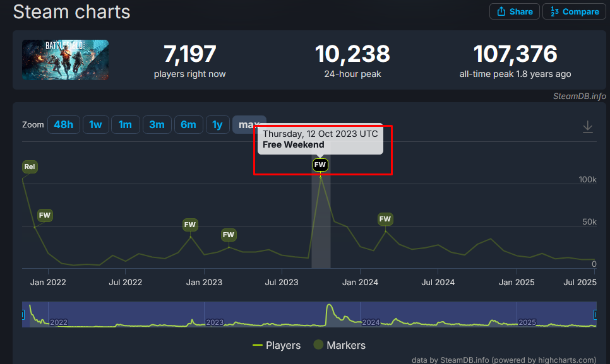Click the FW marker before Jan 2023
This screenshot has width=610, height=364.
(x=190, y=225)
